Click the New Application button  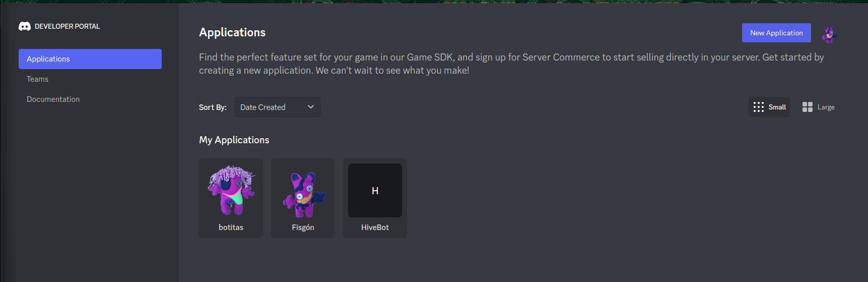[776, 33]
